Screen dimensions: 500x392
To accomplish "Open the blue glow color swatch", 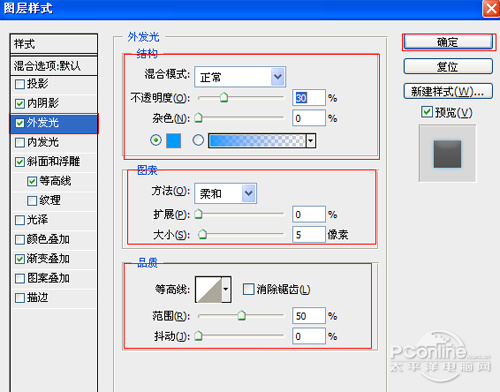I will coord(173,140).
